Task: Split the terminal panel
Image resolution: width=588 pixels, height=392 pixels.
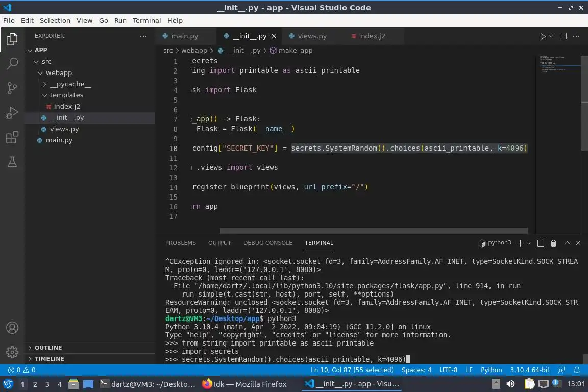Action: click(x=541, y=243)
